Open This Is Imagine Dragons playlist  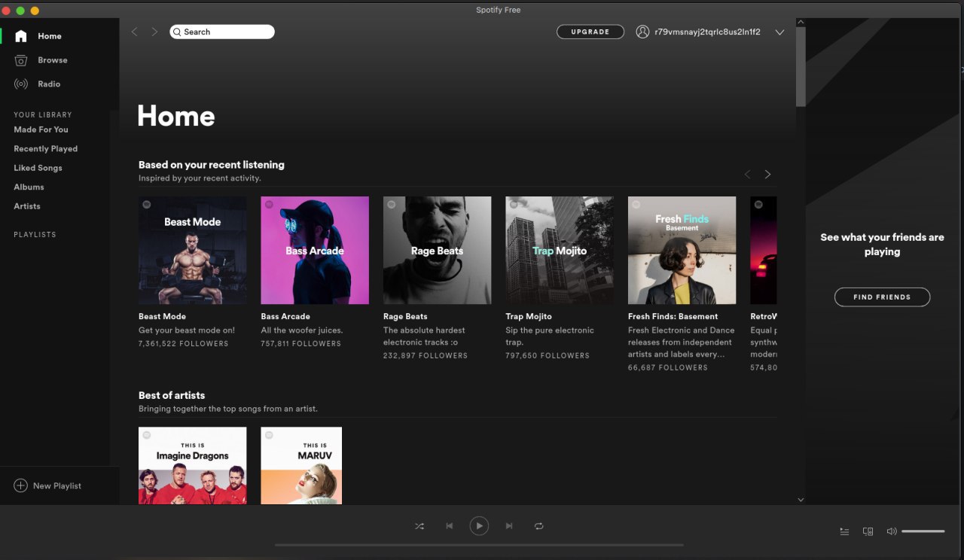point(192,466)
